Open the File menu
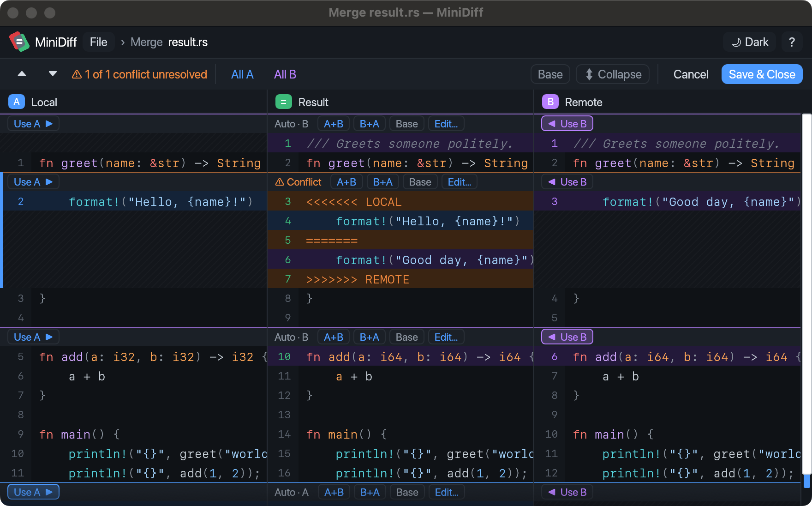This screenshot has width=812, height=506. point(99,42)
